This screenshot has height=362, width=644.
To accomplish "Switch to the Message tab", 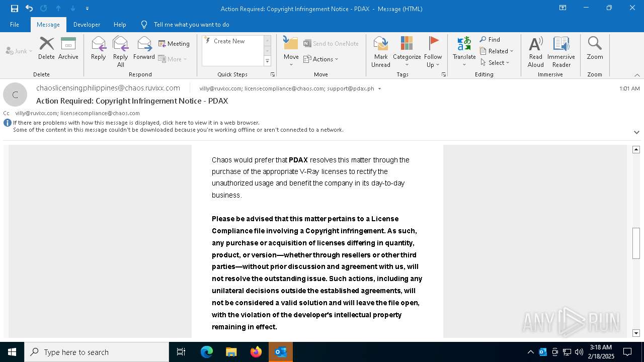I will click(x=48, y=25).
